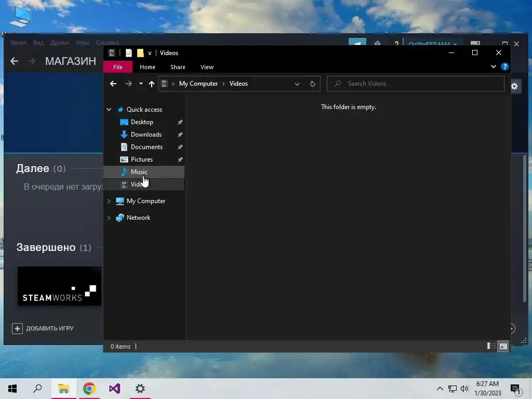
Task: Launch Google Chrome from taskbar
Action: (89, 389)
